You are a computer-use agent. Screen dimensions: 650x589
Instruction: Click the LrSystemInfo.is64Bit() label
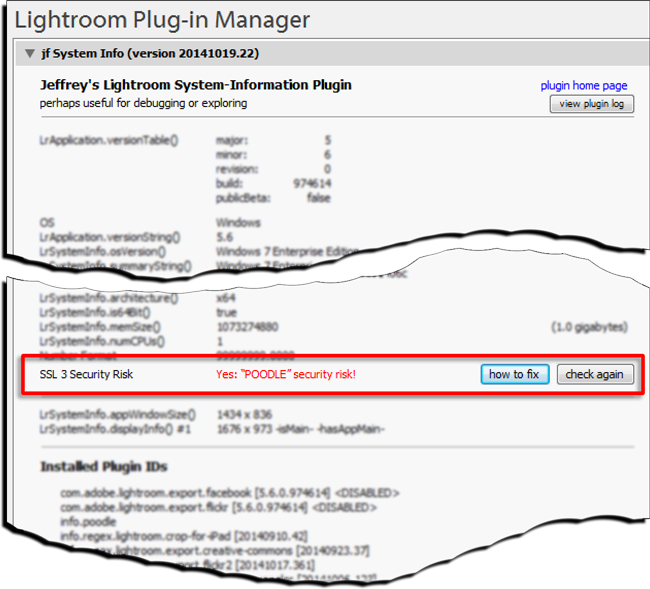pyautogui.click(x=95, y=313)
